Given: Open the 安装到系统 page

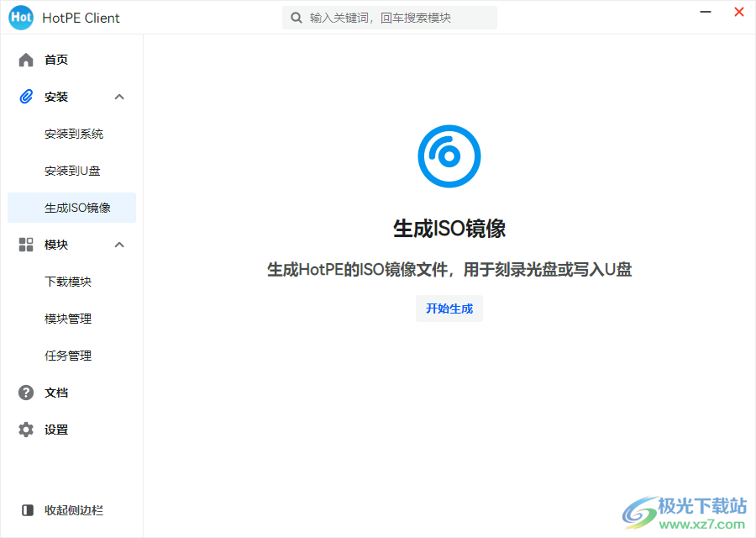Looking at the screenshot, I should [74, 134].
